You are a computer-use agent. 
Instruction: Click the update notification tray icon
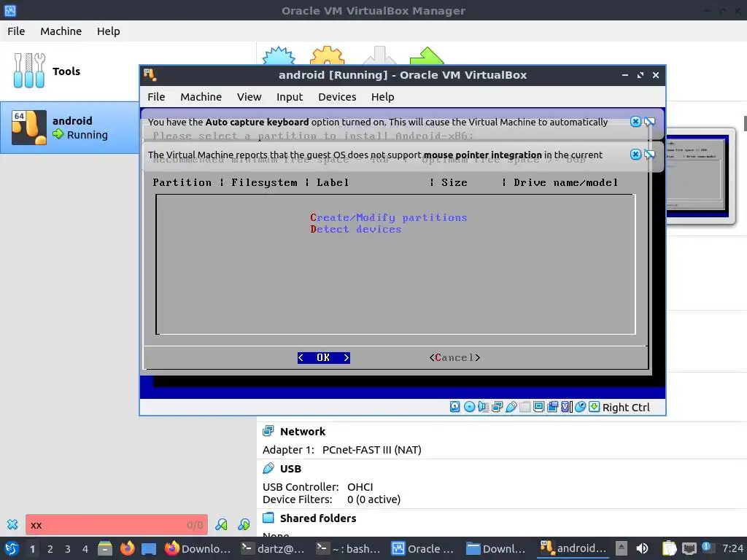(x=708, y=548)
